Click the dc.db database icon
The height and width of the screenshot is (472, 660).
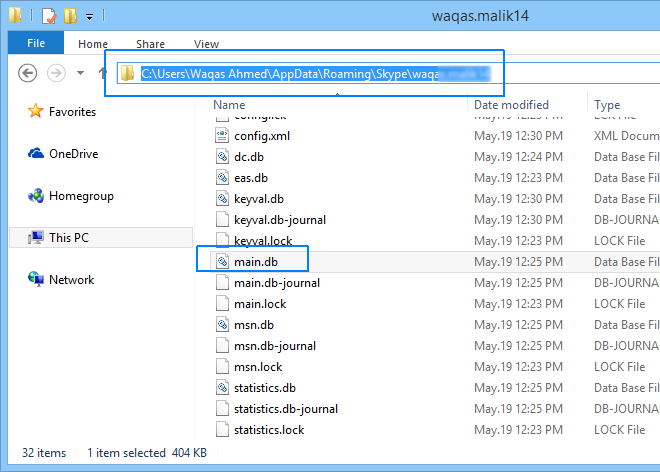point(222,157)
